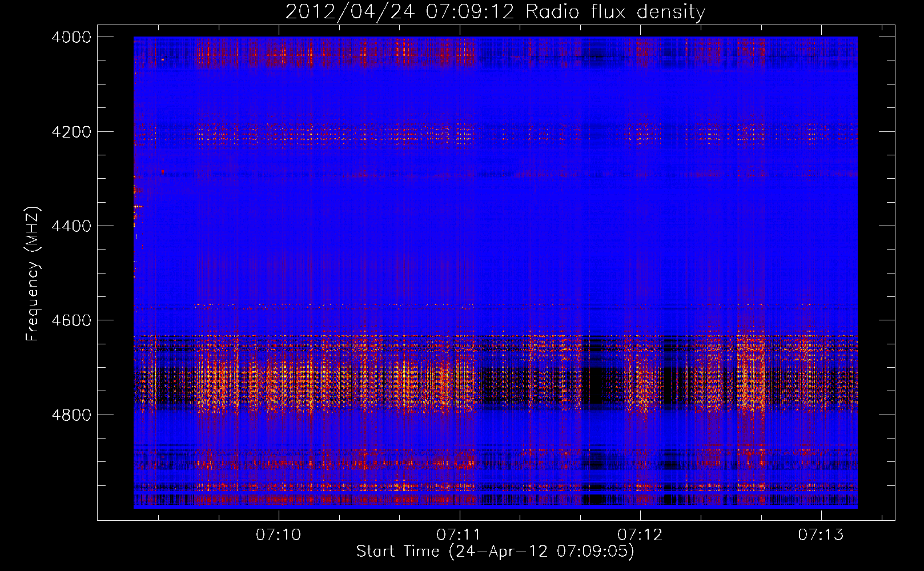Viewport: 924px width, 571px height.
Task: Select the 4000 frequency axis label
Action: (71, 37)
